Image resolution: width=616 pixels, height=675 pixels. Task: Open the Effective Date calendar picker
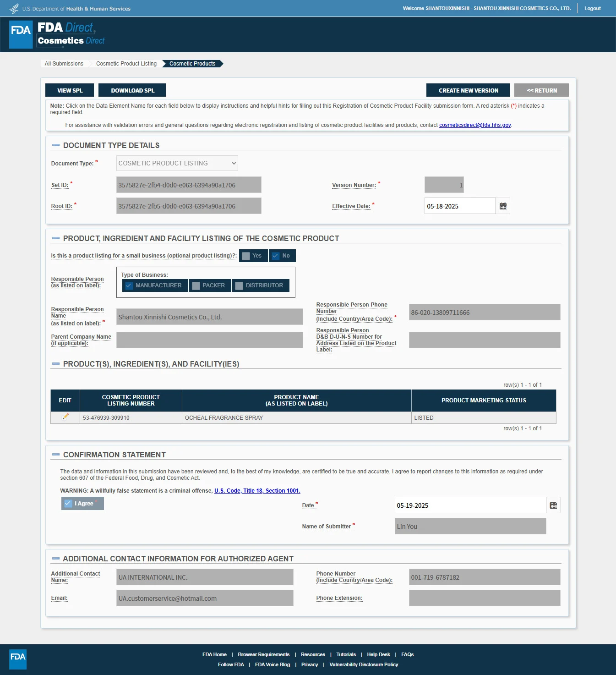coord(503,206)
